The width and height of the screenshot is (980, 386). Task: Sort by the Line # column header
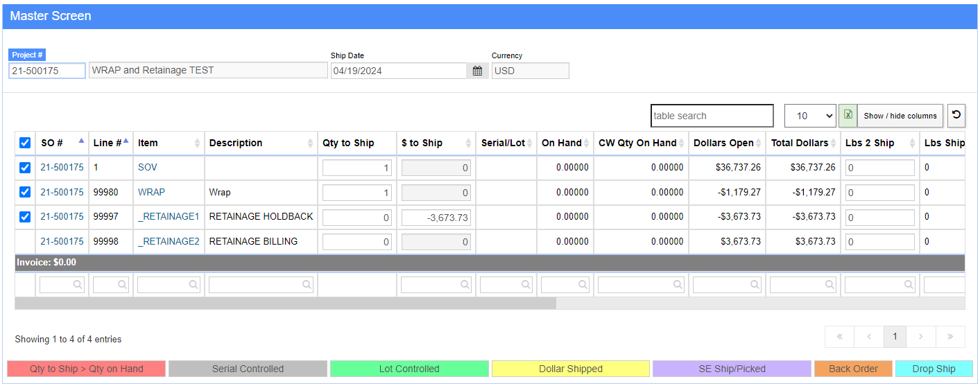click(108, 143)
